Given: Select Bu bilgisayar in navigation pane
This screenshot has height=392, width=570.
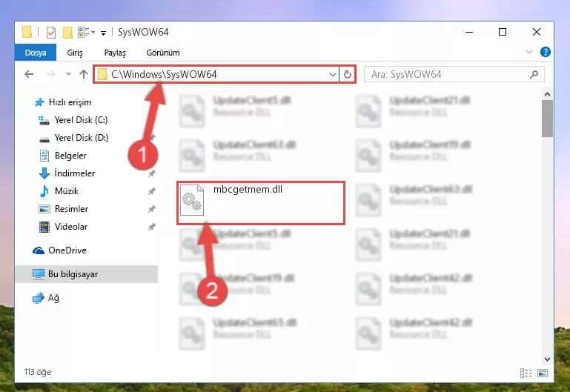Looking at the screenshot, I should [87, 274].
